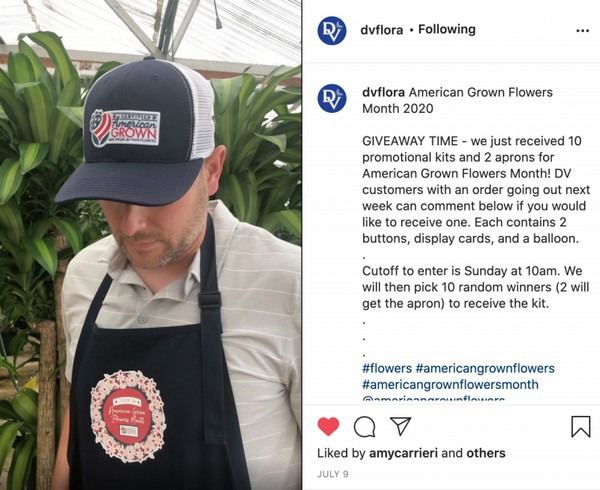Unlike the post with the red heart
Viewport: 600px width, 490px height.
point(328,426)
